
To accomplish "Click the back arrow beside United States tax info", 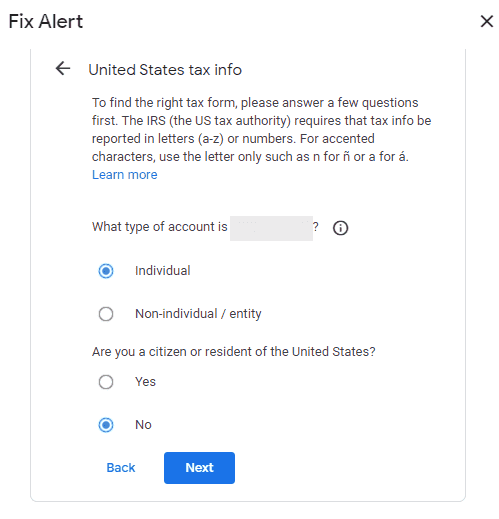I will point(63,69).
